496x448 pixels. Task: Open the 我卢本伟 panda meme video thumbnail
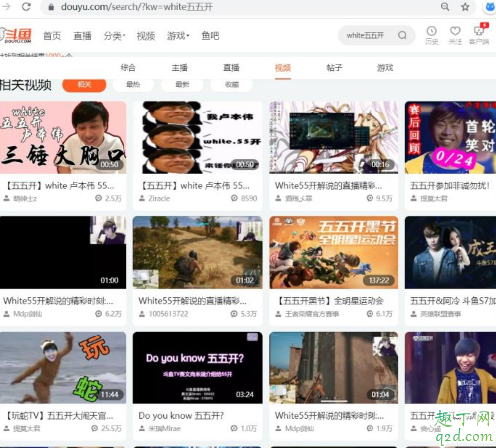(198, 137)
